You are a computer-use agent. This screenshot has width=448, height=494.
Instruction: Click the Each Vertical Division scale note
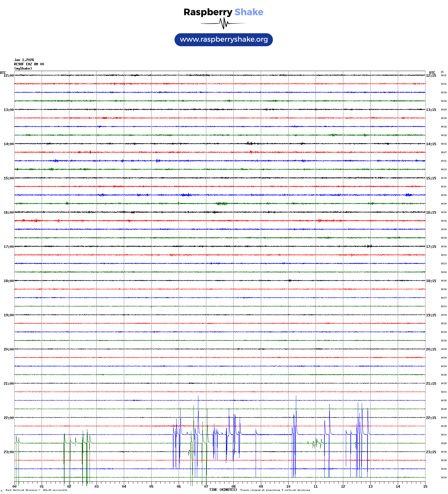point(36,490)
